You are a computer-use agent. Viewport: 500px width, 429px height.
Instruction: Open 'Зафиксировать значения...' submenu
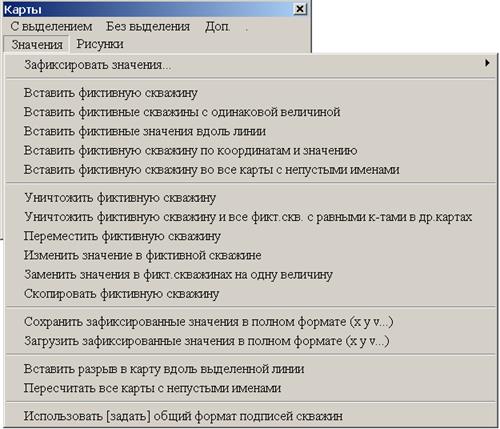tap(251, 65)
